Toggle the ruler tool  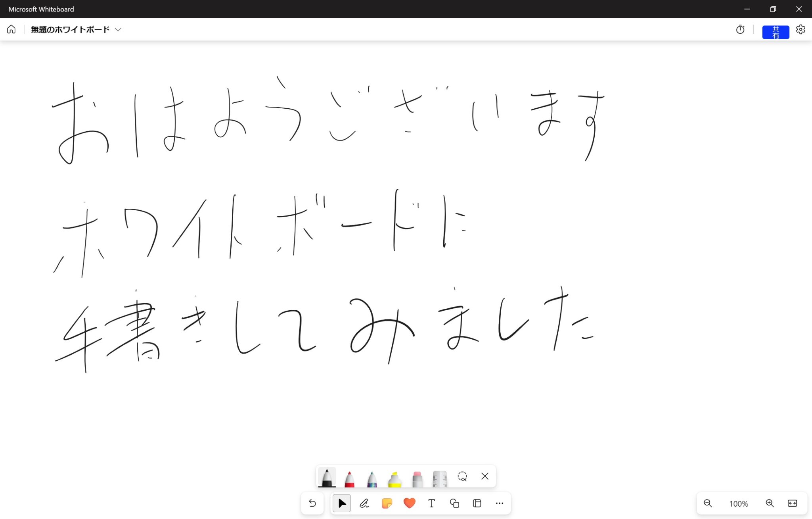[440, 479]
